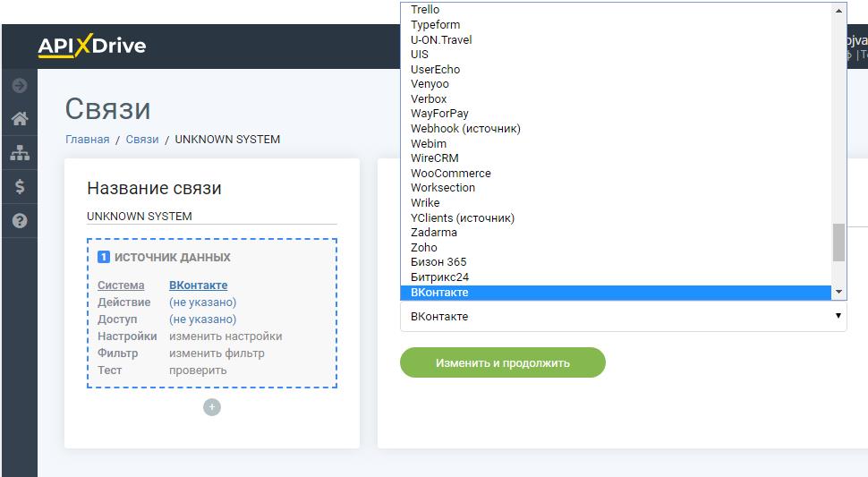This screenshot has height=477, width=868.
Task: Select Trello in the list
Action: pos(616,10)
